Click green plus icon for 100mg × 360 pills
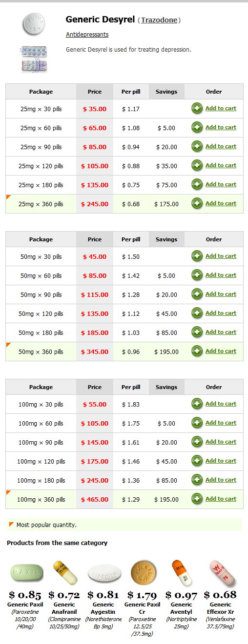 197,499
